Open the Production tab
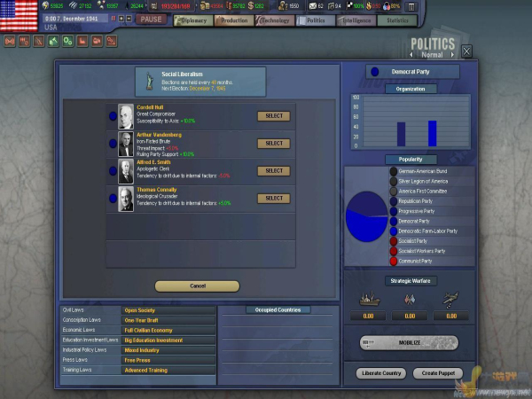The width and height of the screenshot is (532, 399). click(x=234, y=20)
